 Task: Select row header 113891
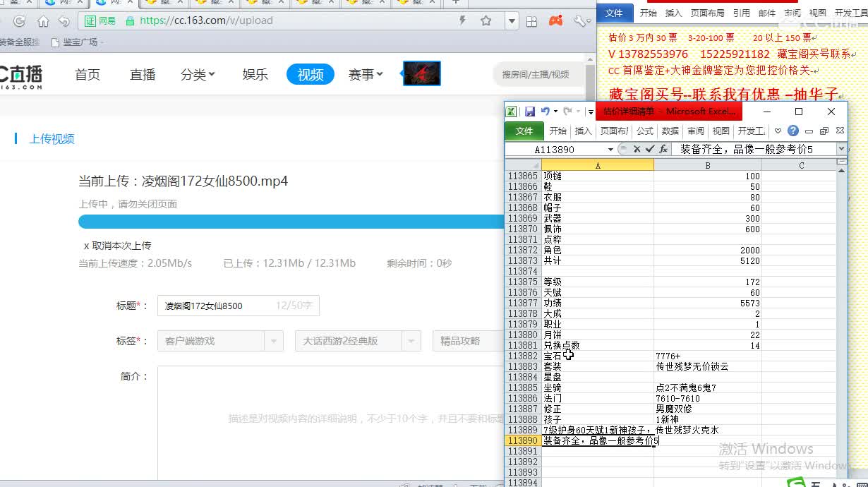tap(523, 451)
